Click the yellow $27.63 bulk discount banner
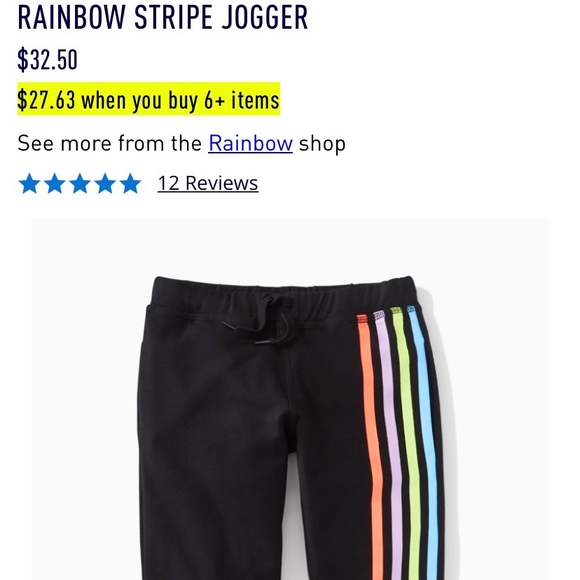Image resolution: width=580 pixels, height=580 pixels. [149, 99]
